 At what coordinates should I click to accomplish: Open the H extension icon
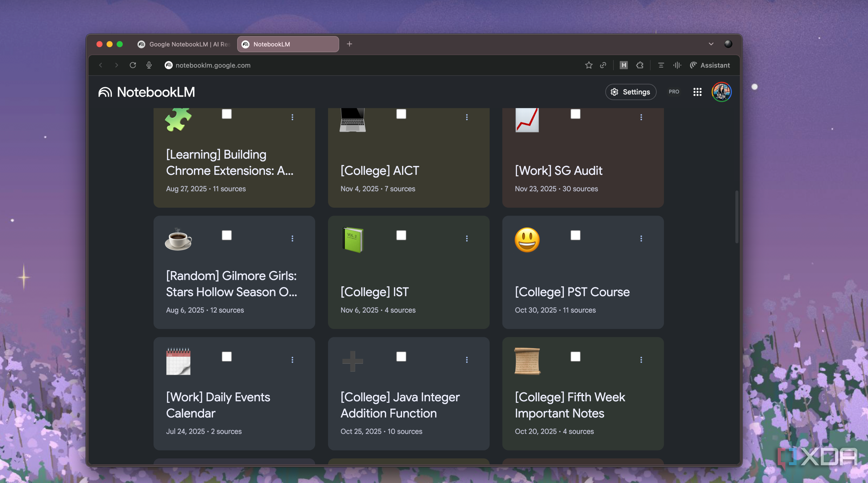624,65
